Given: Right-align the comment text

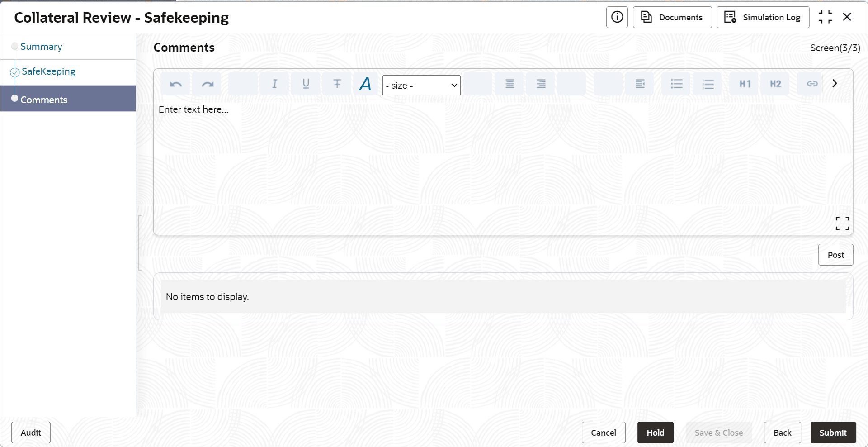Looking at the screenshot, I should click(541, 84).
